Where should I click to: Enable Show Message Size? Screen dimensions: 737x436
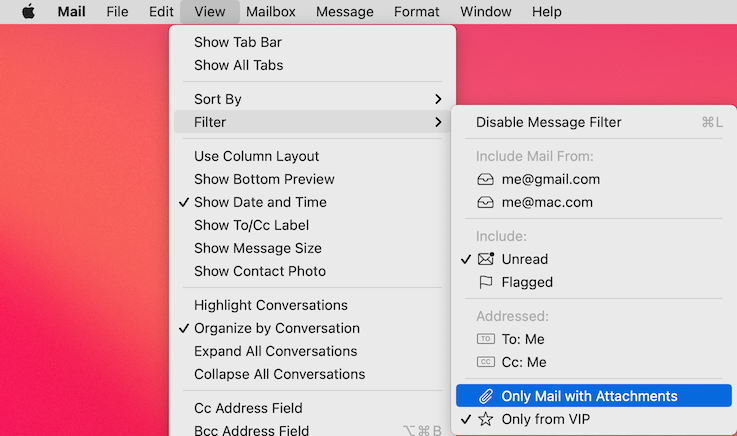click(312, 248)
